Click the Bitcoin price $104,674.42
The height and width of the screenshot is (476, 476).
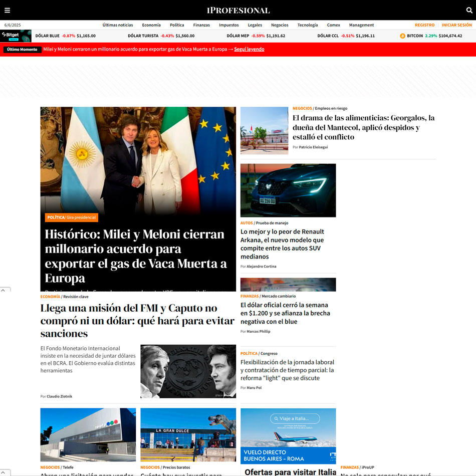[450, 36]
